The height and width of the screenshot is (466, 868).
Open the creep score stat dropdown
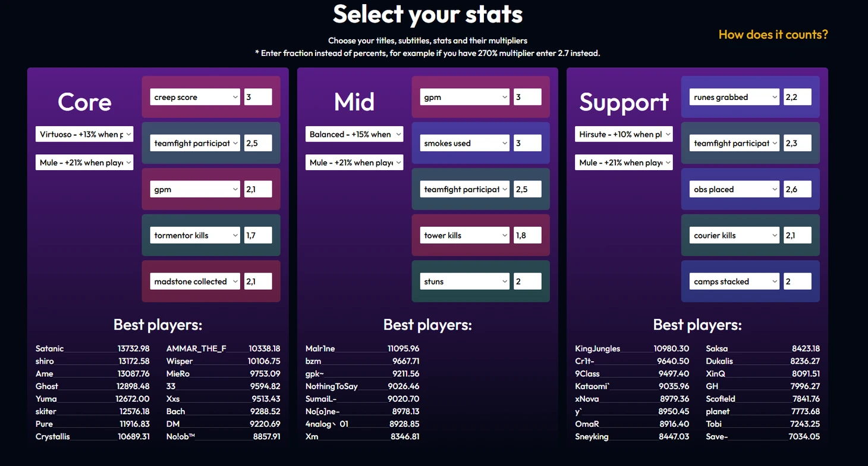(194, 97)
